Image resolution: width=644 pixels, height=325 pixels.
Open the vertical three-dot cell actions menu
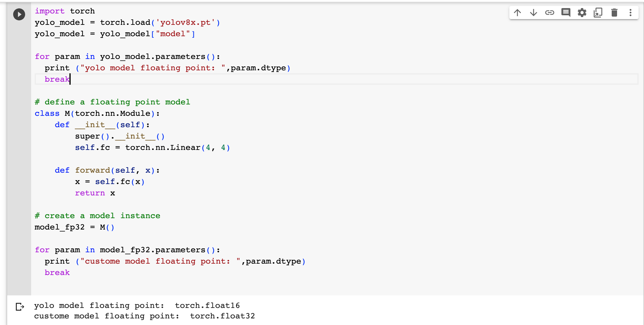(630, 13)
